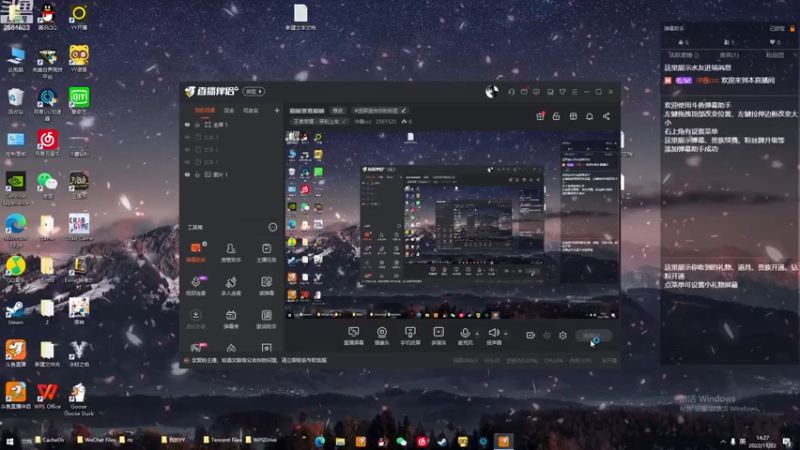Open the 弹幕助手 tool in toolbox
Viewport: 800px width, 450px height.
pos(195,252)
